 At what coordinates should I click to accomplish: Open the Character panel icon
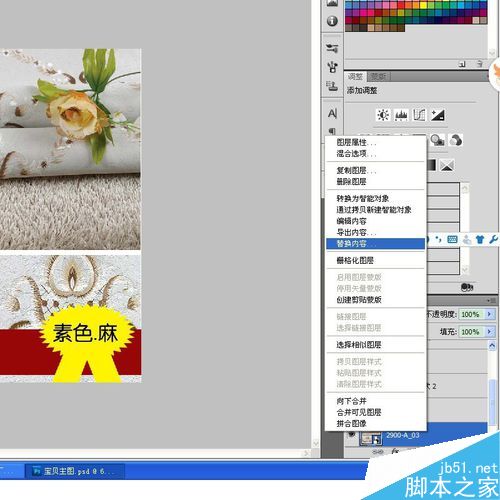pos(332,113)
